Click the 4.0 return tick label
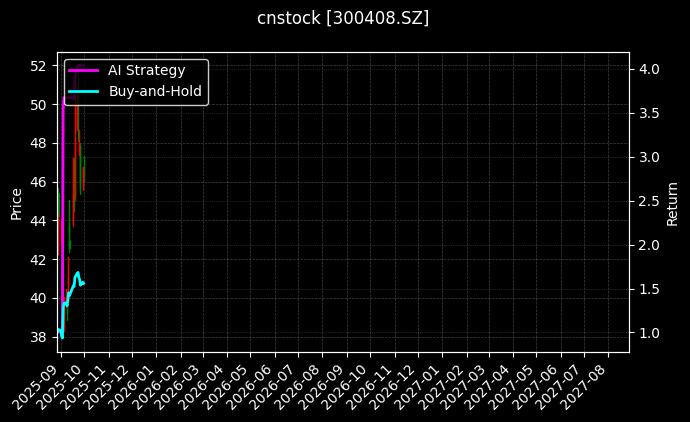Image resolution: width=690 pixels, height=422 pixels. 648,69
